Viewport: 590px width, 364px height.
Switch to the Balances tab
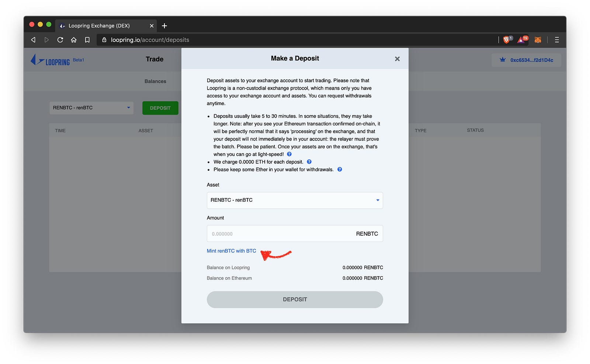click(155, 81)
